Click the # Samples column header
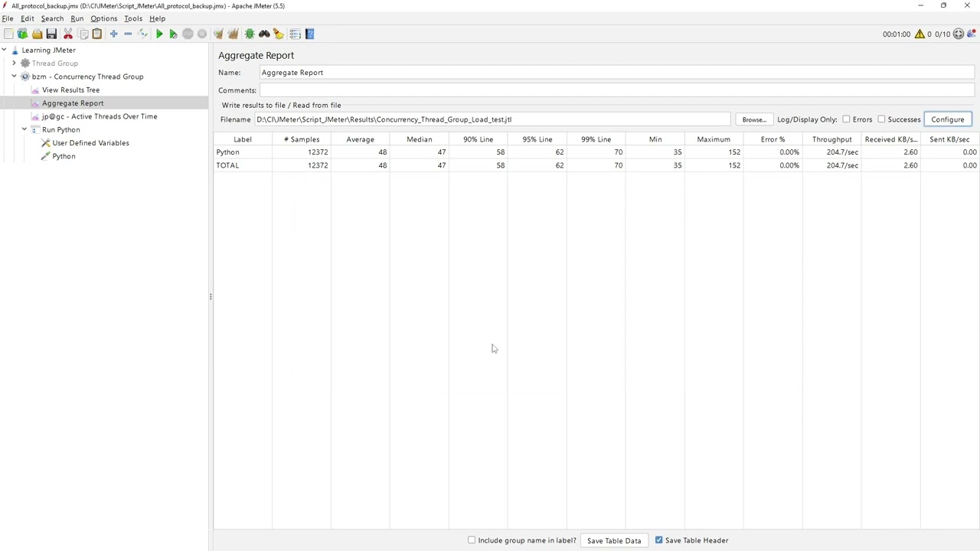 click(x=302, y=139)
